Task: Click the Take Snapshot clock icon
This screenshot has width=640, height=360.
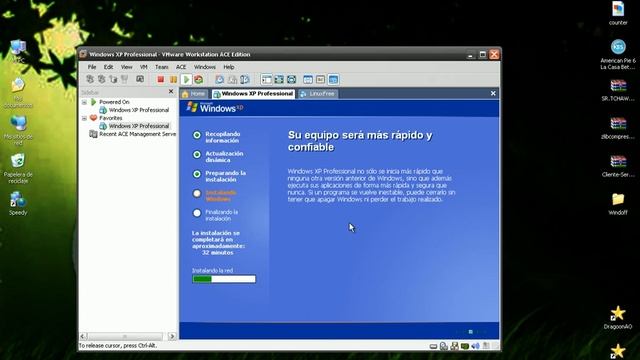Action: coord(220,79)
